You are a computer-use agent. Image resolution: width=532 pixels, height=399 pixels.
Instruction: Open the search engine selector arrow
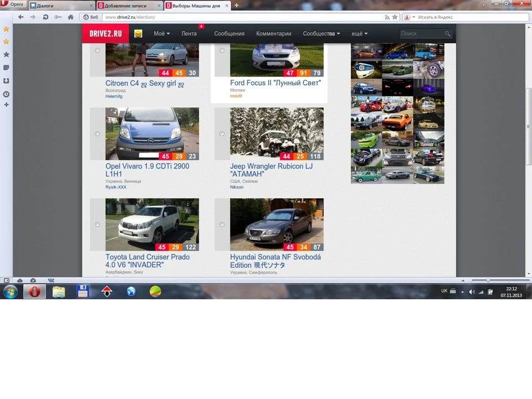(x=413, y=17)
